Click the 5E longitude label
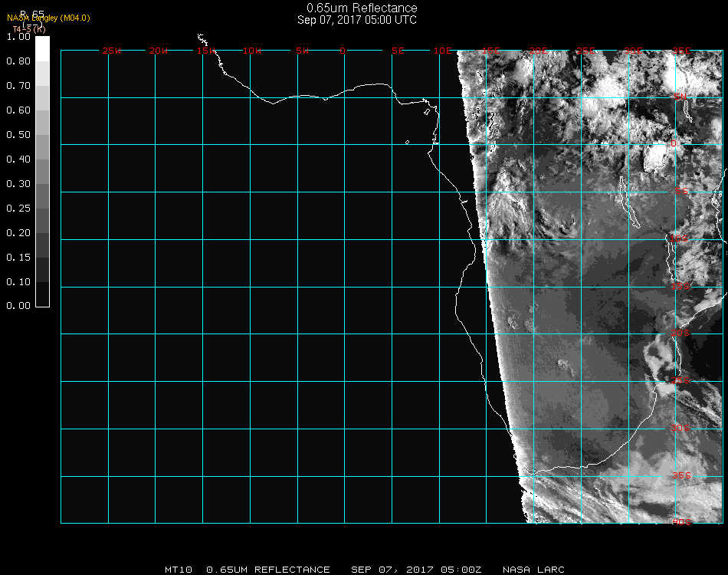Viewport: 728px width, 575px height. (398, 51)
